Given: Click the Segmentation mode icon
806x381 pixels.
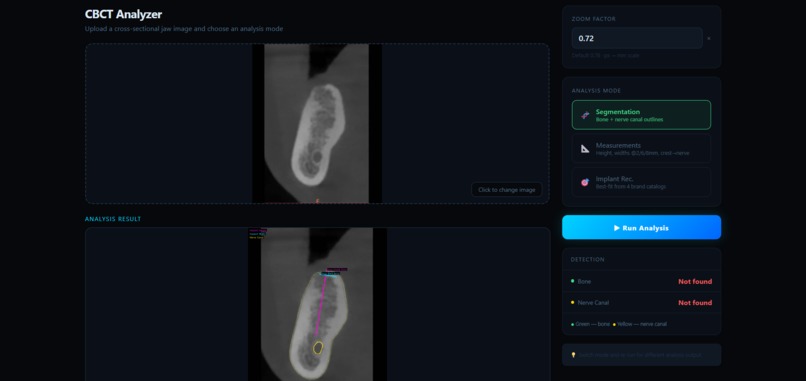Looking at the screenshot, I should click(x=585, y=115).
